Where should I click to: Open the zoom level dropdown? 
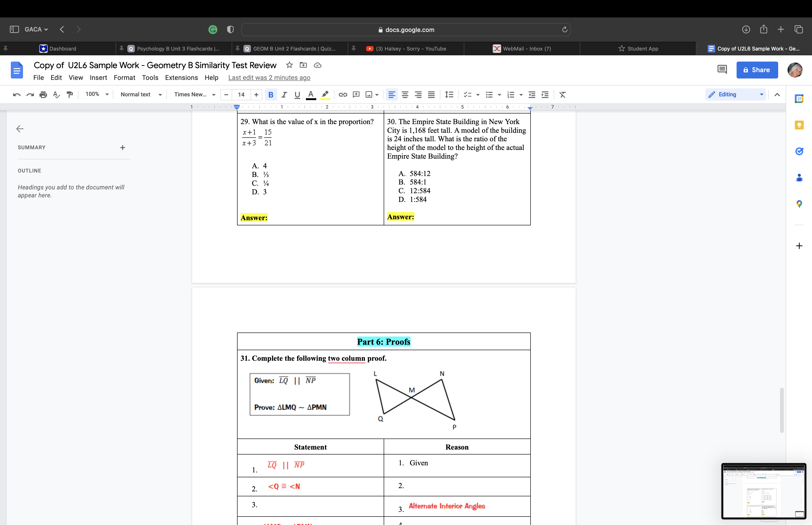point(96,94)
